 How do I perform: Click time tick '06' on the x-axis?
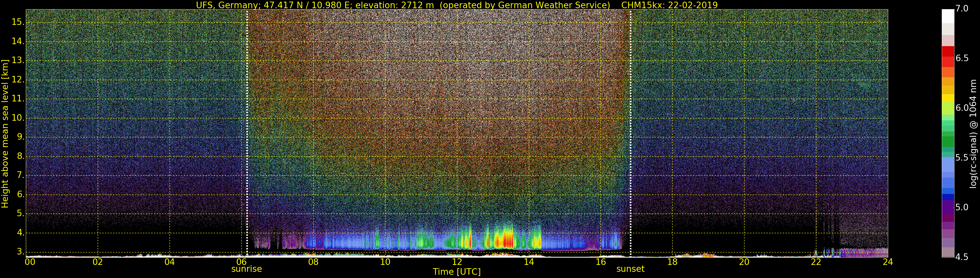click(x=241, y=262)
